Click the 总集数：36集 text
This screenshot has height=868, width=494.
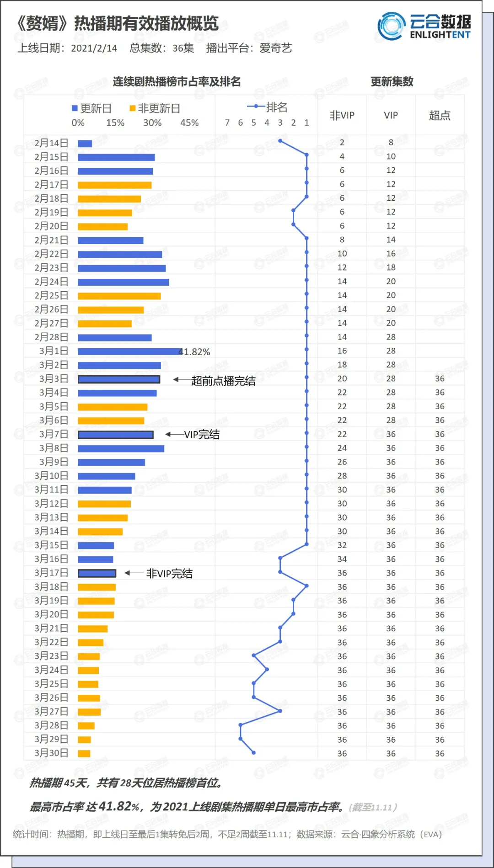click(x=162, y=48)
